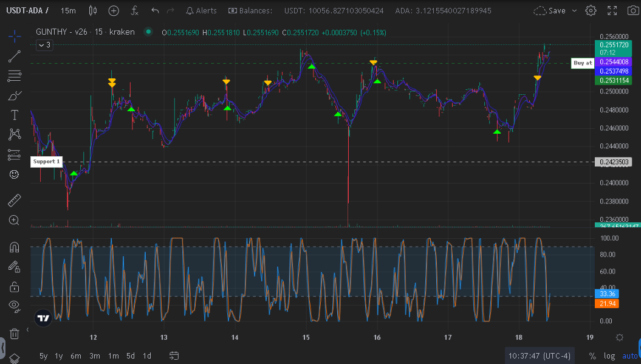Pick the brush drawing tool
The height and width of the screenshot is (364, 641).
(15, 95)
